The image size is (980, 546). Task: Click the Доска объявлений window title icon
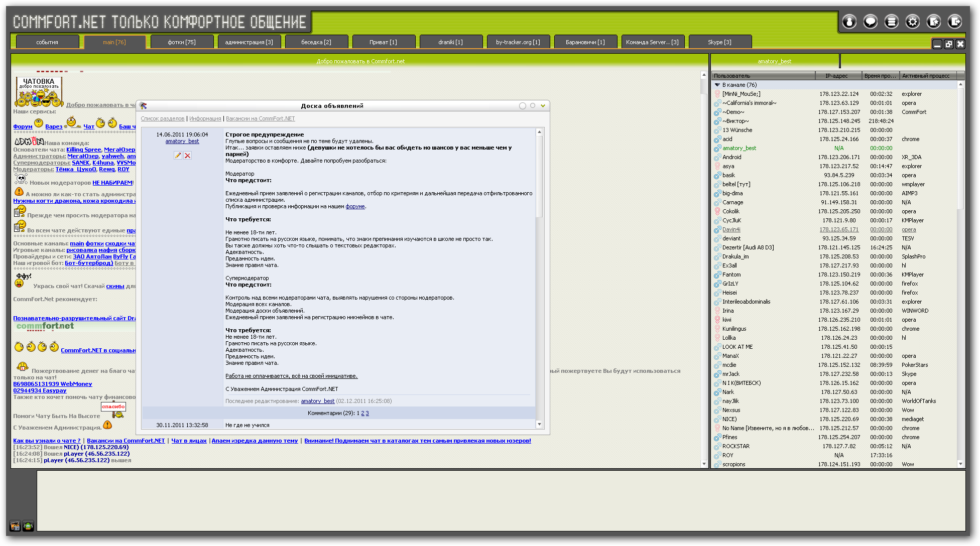coord(144,106)
